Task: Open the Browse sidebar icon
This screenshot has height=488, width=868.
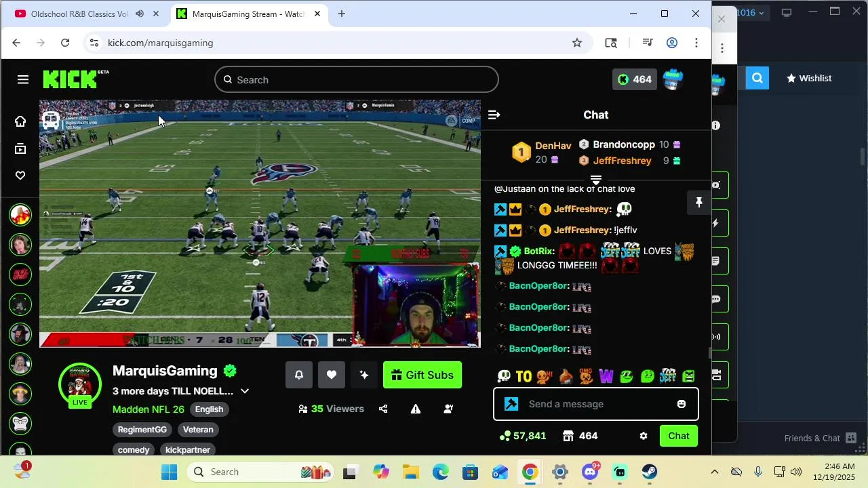Action: [x=20, y=149]
